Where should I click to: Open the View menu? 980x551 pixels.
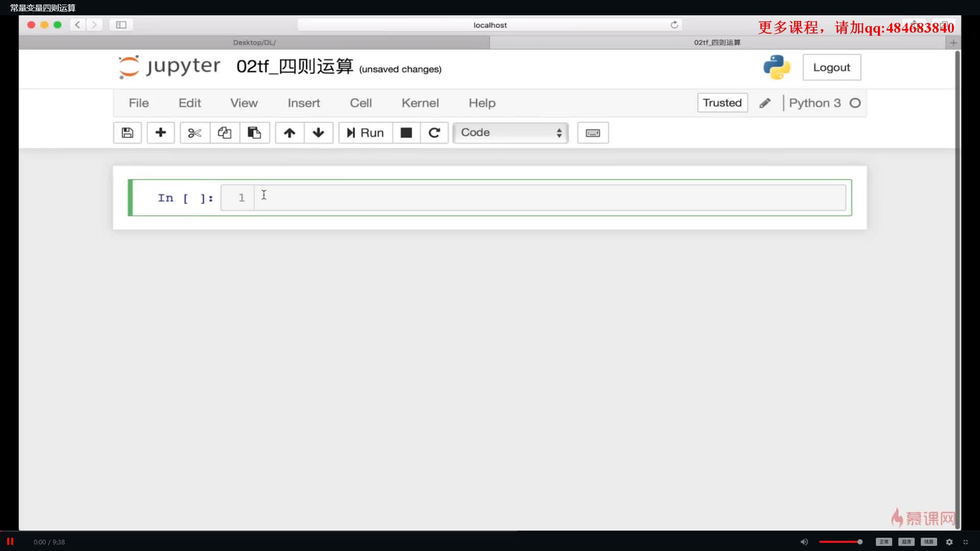click(244, 103)
